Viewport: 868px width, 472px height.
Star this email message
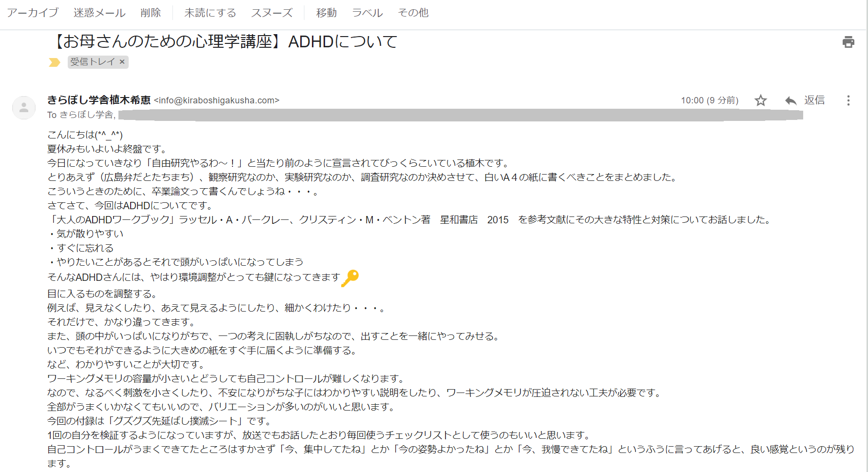click(x=760, y=100)
